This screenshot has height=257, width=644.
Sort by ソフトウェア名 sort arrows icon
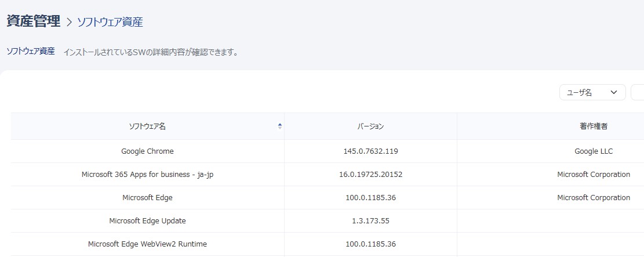click(x=280, y=126)
